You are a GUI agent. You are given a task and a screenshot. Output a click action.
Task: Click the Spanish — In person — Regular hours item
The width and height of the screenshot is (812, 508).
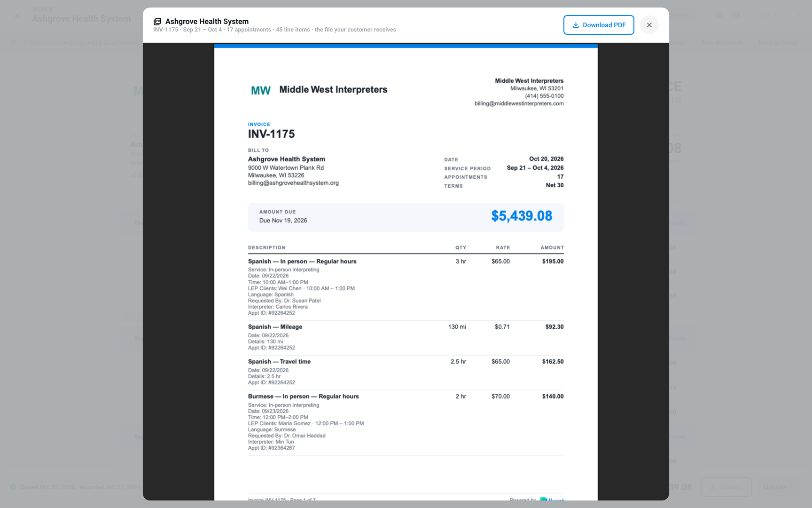click(302, 262)
